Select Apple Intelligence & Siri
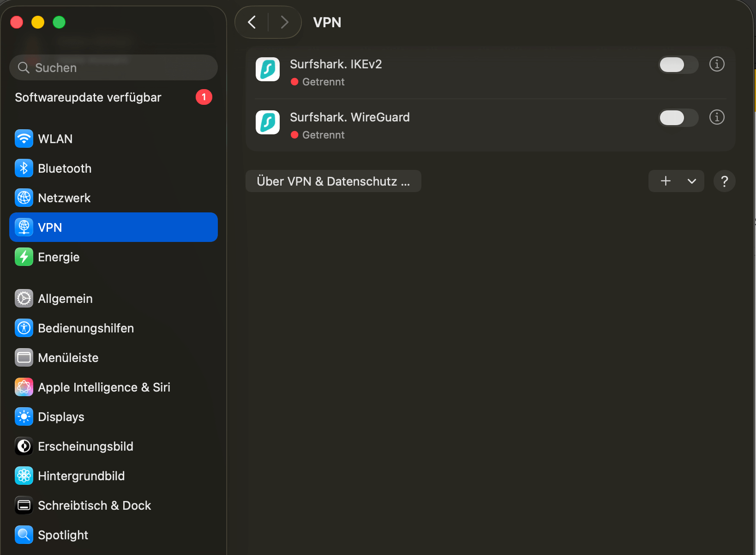Image resolution: width=756 pixels, height=555 pixels. pos(104,387)
